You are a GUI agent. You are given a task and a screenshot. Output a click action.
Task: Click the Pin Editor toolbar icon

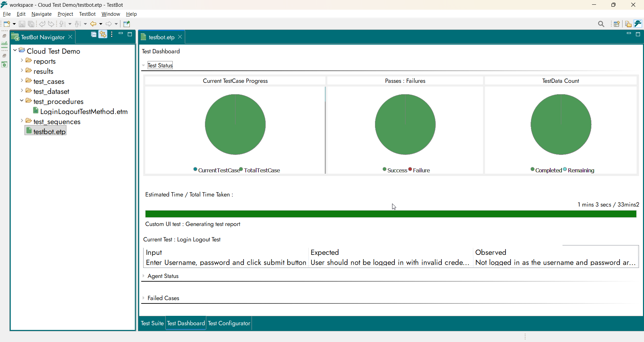tap(127, 24)
